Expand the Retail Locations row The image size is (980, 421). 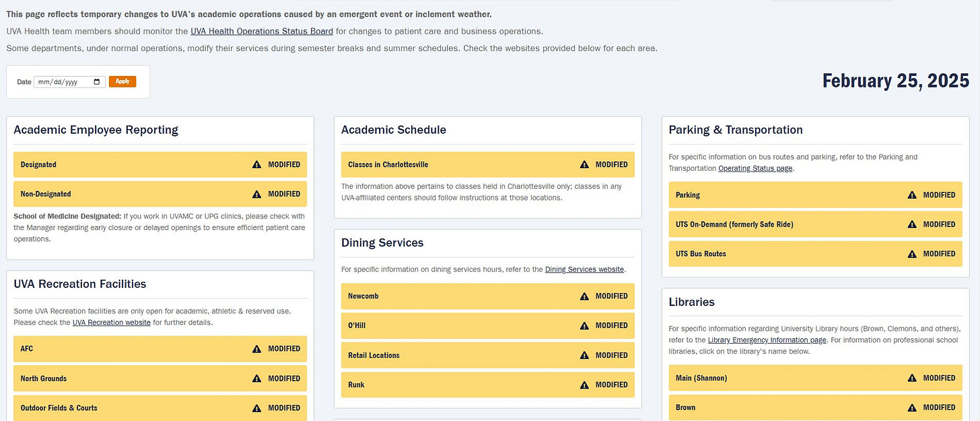(x=488, y=355)
